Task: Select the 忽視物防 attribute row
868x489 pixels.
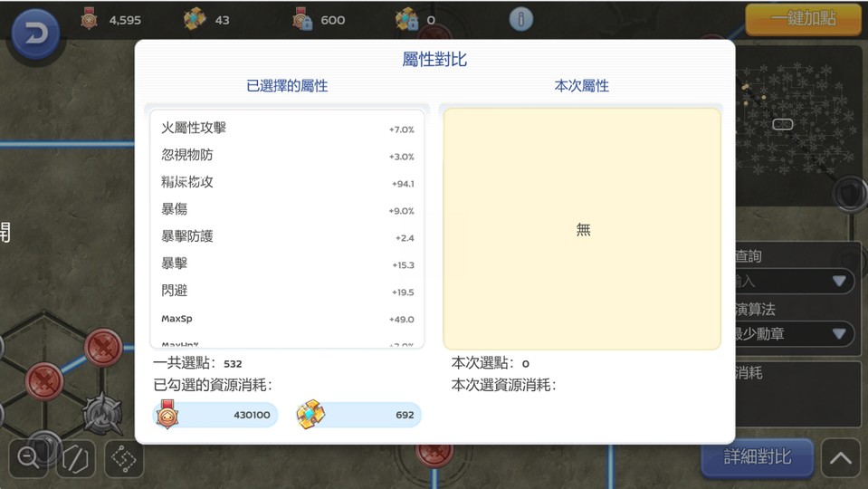Action: (287, 156)
